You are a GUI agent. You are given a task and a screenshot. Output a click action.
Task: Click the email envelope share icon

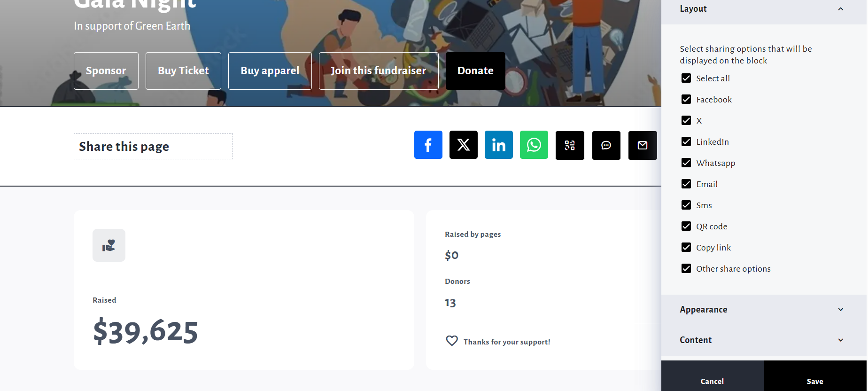click(x=642, y=145)
